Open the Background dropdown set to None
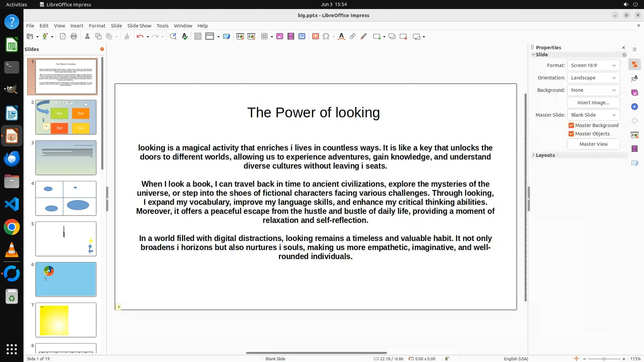The image size is (644, 362). pos(593,90)
